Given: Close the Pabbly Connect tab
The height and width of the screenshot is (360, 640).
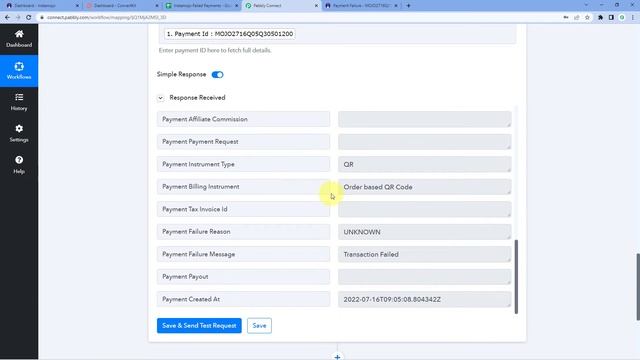Looking at the screenshot, I should click(316, 6).
